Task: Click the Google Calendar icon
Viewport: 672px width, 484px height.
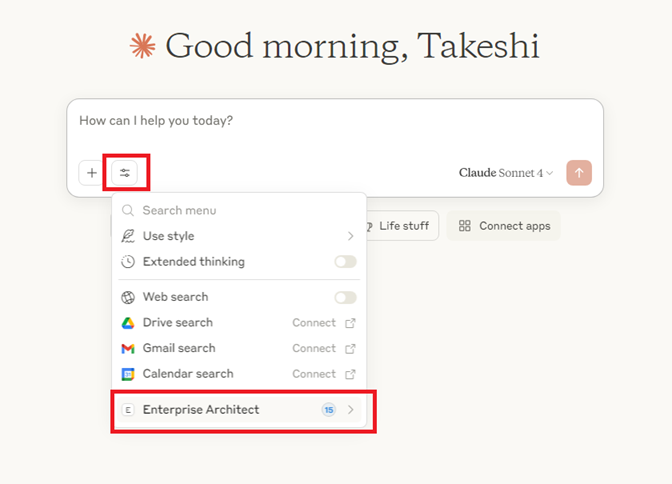Action: pyautogui.click(x=128, y=374)
